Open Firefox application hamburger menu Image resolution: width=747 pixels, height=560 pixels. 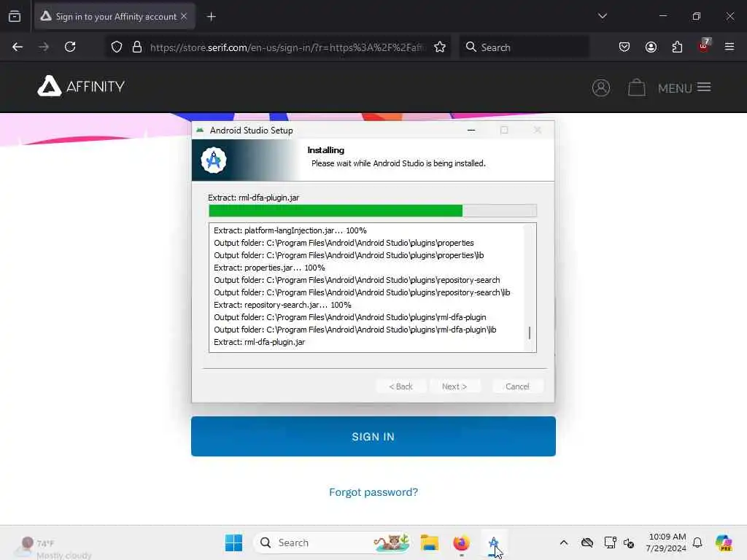coord(729,47)
